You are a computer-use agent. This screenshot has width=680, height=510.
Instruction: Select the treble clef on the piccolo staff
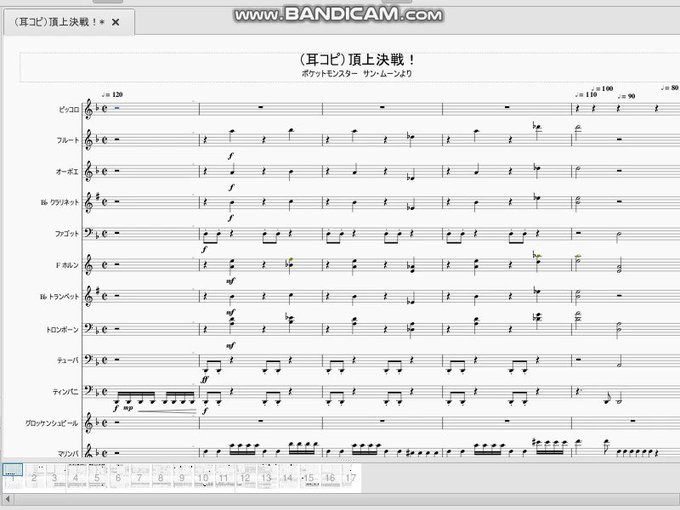88,108
